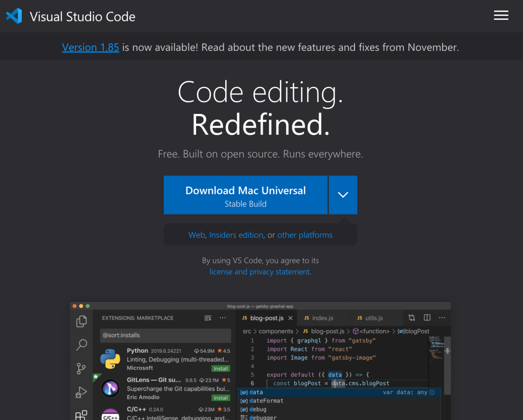Click the split editor icon
The image size is (523, 420).
[x=427, y=318]
